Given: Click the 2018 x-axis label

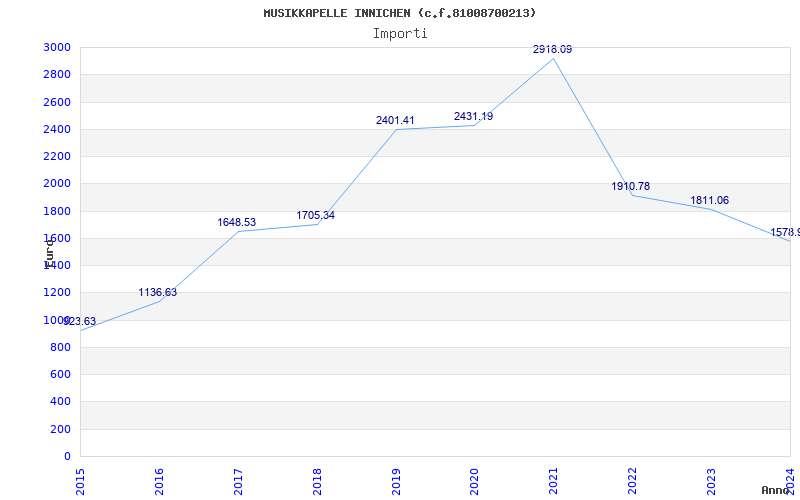Looking at the screenshot, I should coord(317,481).
